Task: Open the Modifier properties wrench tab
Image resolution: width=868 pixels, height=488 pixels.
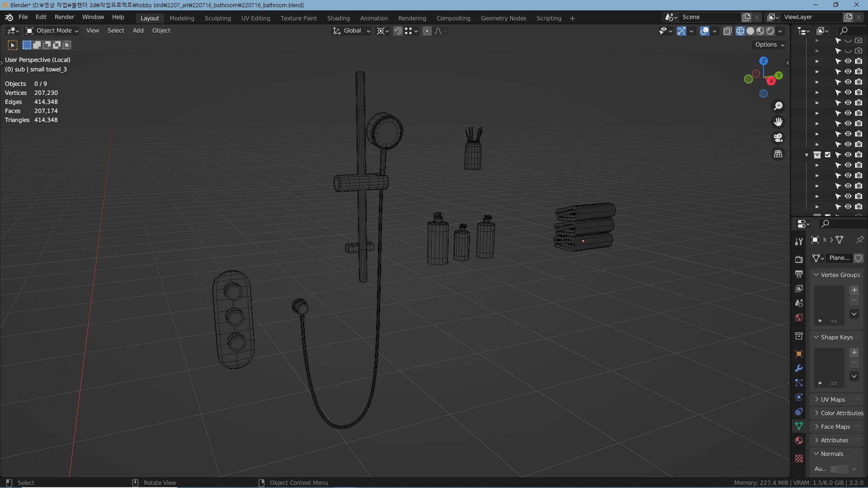Action: (x=799, y=368)
